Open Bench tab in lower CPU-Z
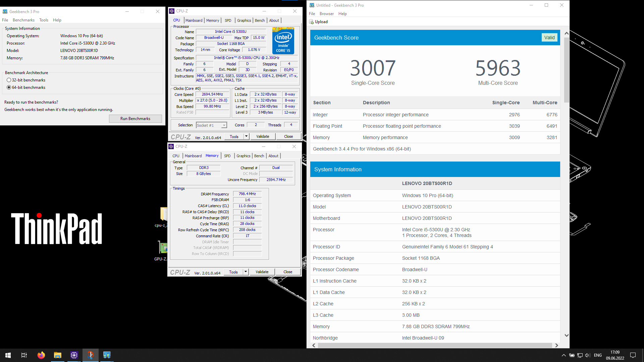 [259, 156]
